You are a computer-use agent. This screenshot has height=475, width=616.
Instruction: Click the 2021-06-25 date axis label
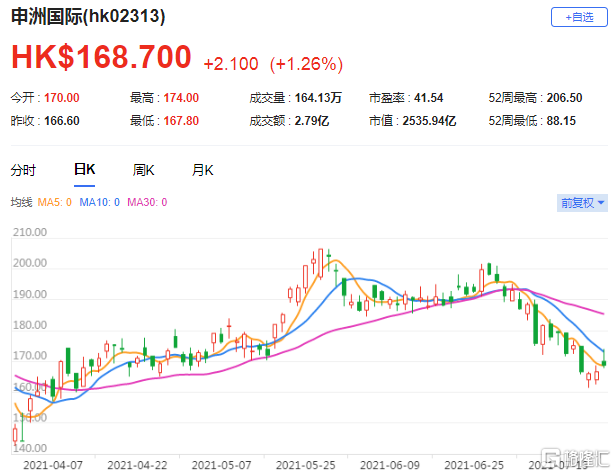(x=474, y=465)
